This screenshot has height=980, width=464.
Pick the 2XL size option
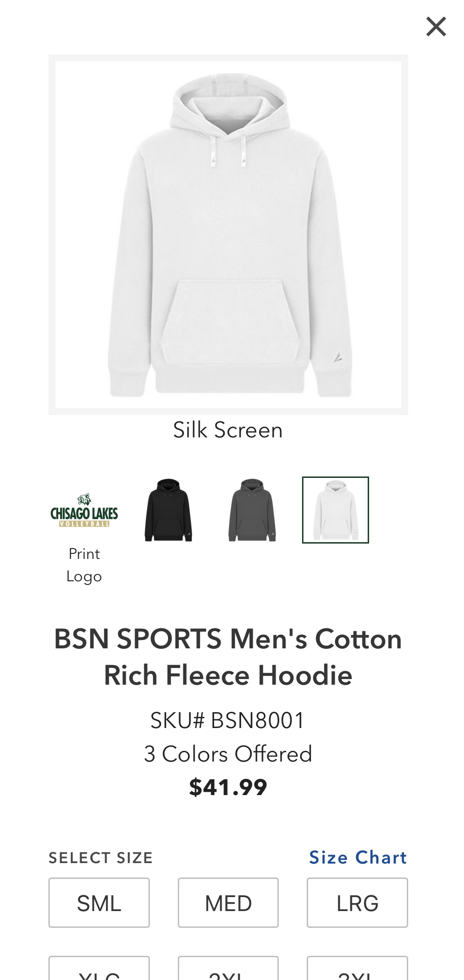click(x=228, y=968)
